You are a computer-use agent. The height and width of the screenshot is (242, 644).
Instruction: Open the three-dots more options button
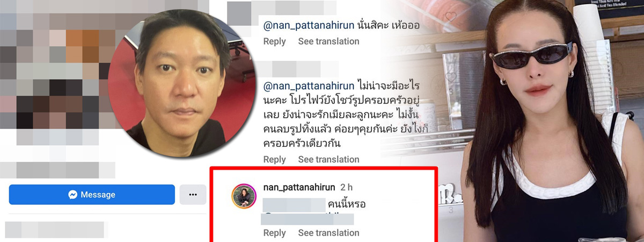click(193, 195)
